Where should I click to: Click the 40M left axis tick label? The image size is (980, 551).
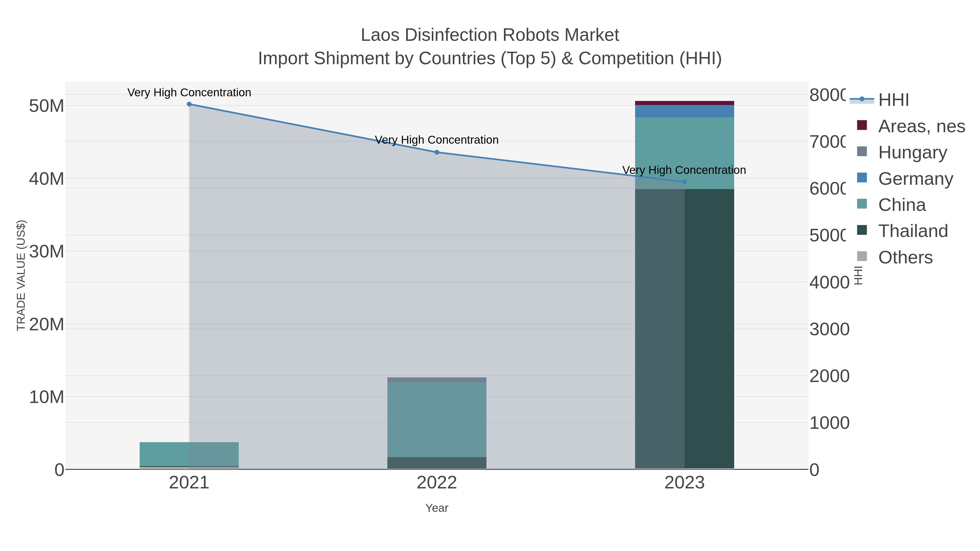coord(46,179)
